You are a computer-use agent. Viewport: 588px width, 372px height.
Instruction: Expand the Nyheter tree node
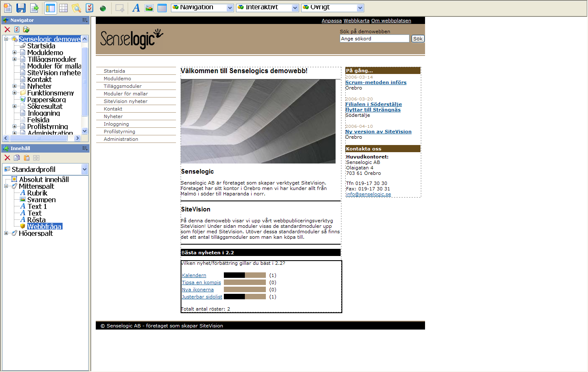coord(14,86)
